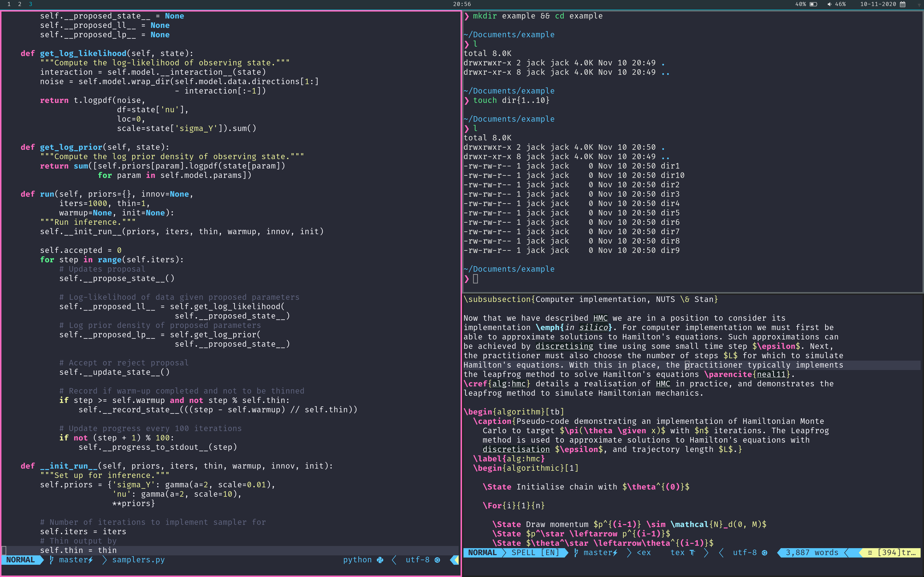924x577 pixels.
Task: Switch to workspace 2
Action: click(19, 4)
